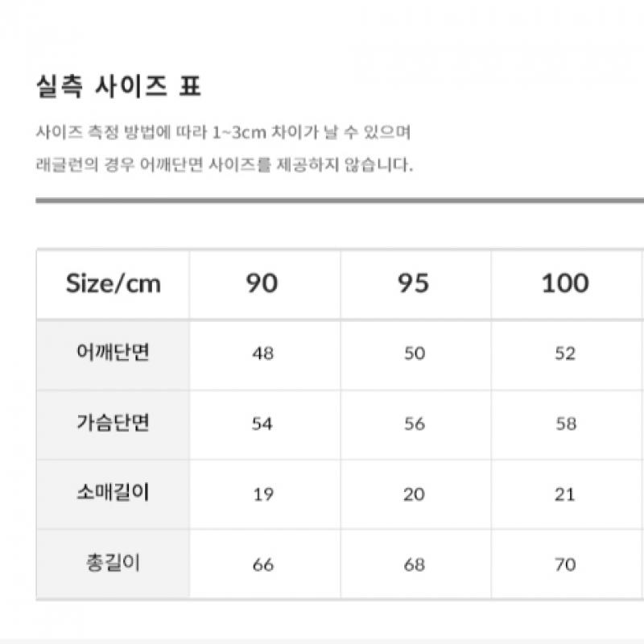Select the size 95 column header
This screenshot has width=644, height=644.
[414, 283]
